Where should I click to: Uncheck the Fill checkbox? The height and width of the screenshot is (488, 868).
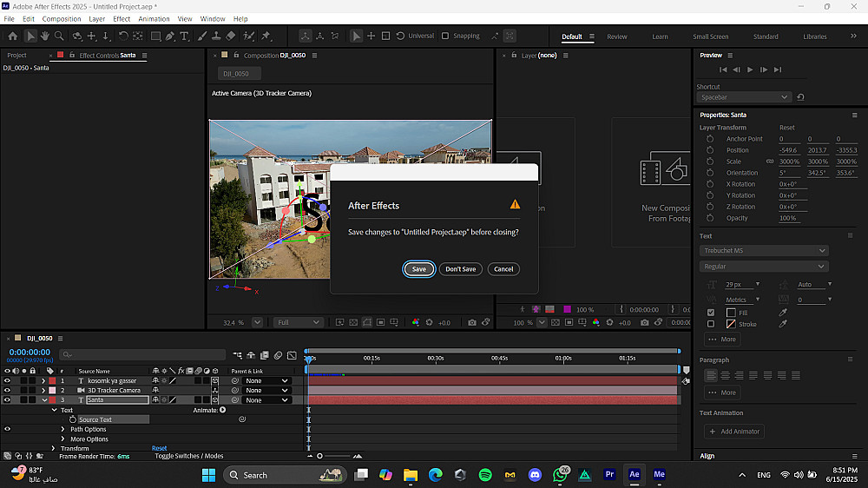click(711, 313)
